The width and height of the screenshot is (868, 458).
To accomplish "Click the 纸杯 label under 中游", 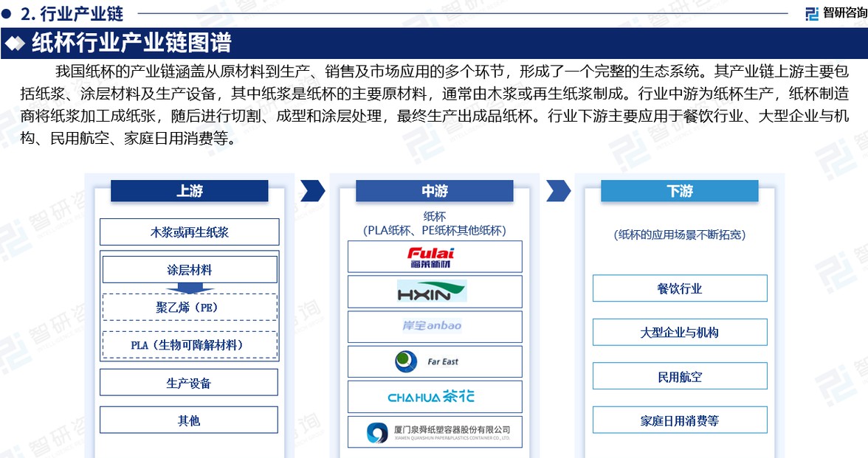I will [435, 216].
